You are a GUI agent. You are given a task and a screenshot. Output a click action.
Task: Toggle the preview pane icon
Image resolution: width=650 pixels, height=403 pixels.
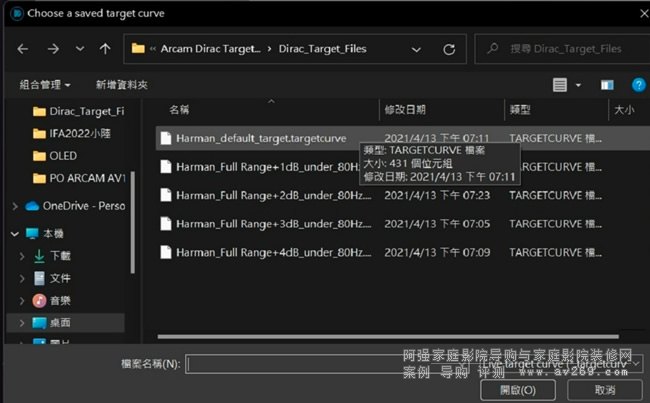tap(606, 85)
